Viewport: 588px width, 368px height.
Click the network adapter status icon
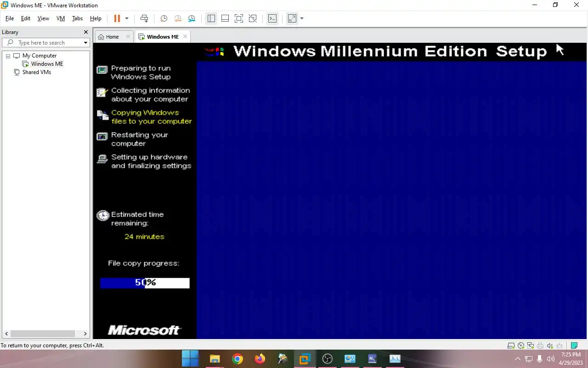(531, 345)
